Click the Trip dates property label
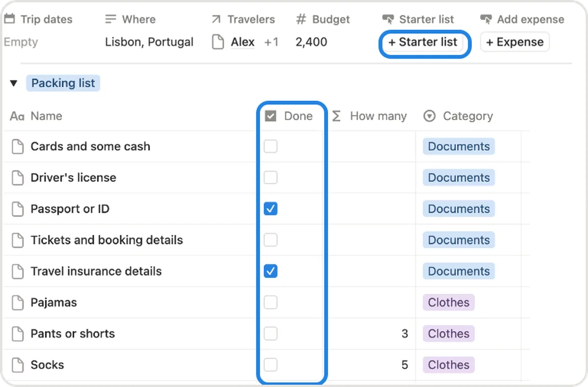 [x=46, y=19]
